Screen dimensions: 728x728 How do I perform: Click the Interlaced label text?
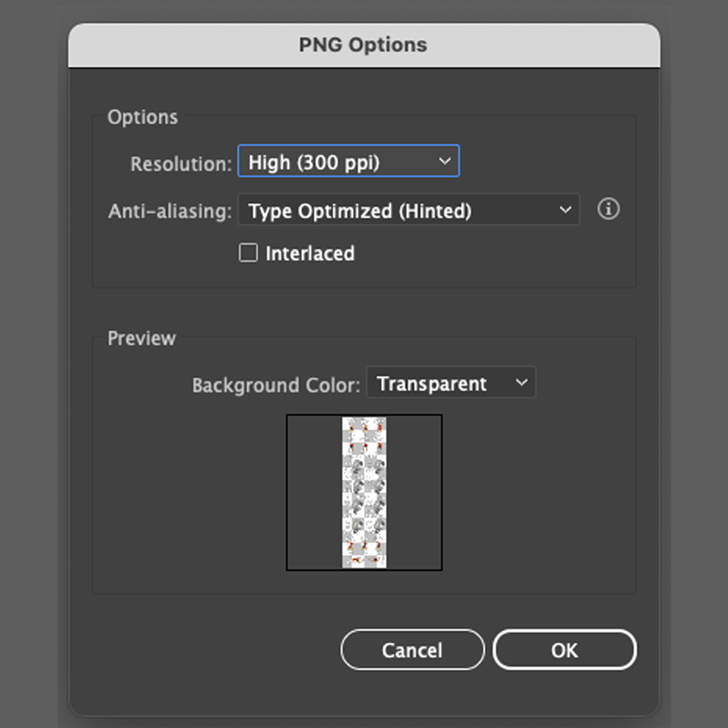[x=310, y=253]
